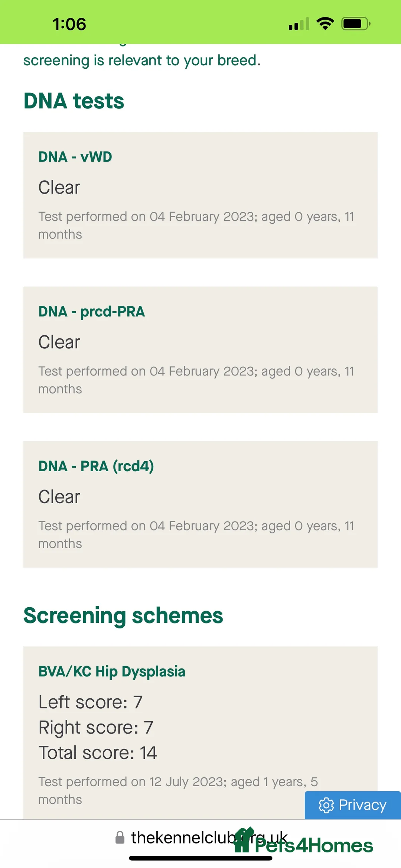
Task: Tap the battery status icon
Action: [356, 24]
